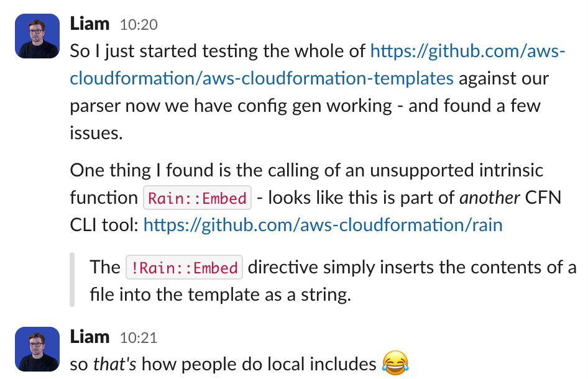Image resolution: width=588 pixels, height=379 pixels.
Task: Click the gray bar of the block quote
Action: pos(73,279)
